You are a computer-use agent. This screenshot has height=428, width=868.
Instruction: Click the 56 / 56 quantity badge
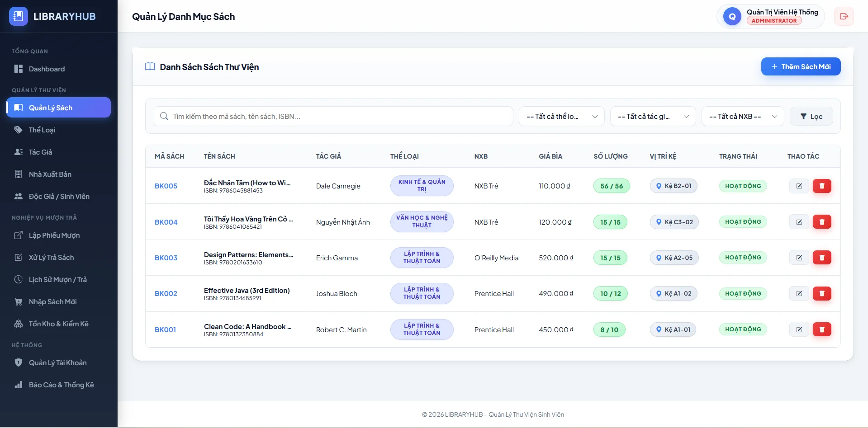click(x=612, y=186)
